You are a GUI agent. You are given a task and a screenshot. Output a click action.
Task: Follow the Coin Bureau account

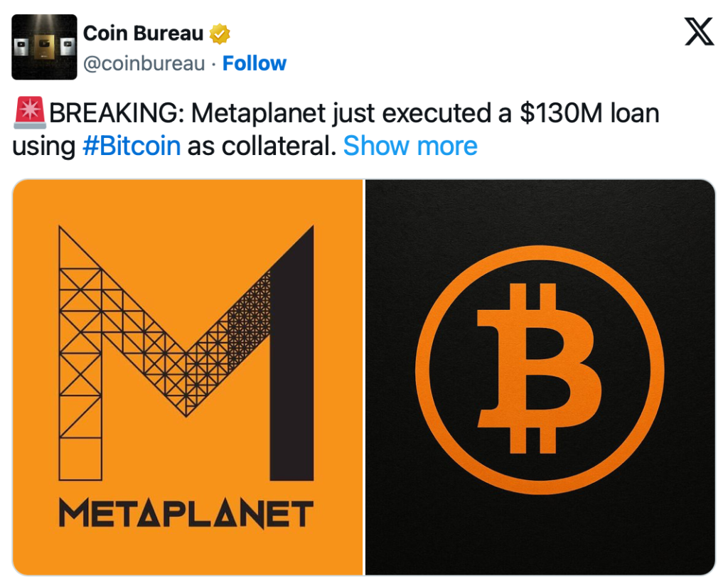click(254, 63)
